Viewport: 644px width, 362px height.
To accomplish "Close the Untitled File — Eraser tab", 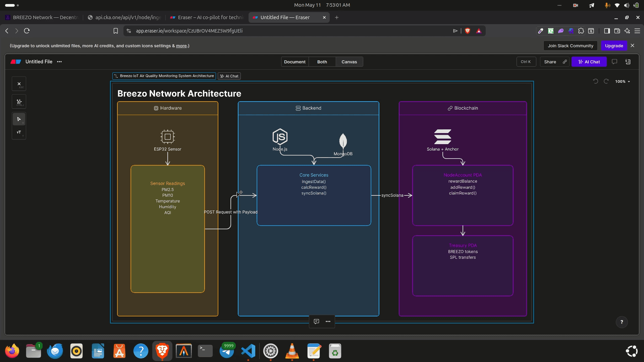I will coord(324,17).
